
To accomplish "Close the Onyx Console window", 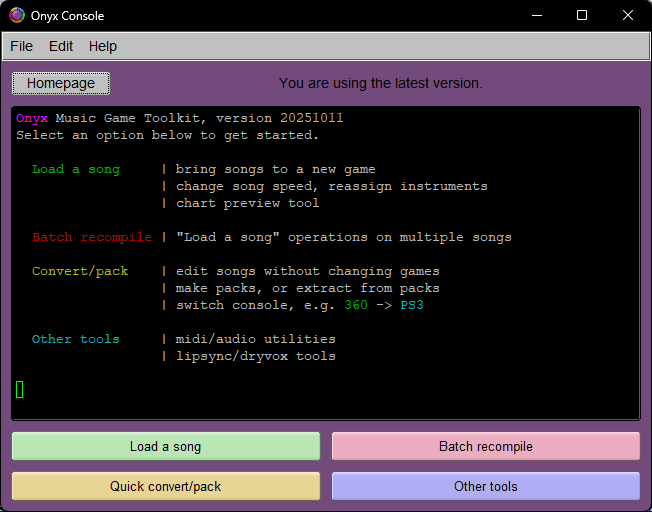I will point(627,16).
